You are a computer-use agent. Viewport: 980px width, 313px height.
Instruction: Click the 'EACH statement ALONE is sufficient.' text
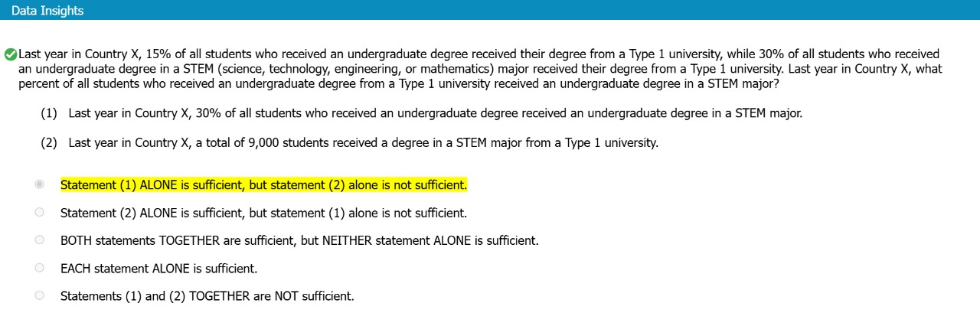[158, 269]
